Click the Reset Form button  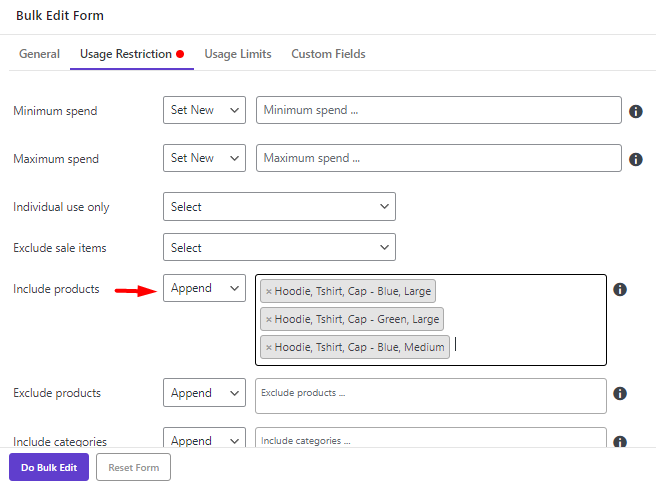[x=133, y=467]
